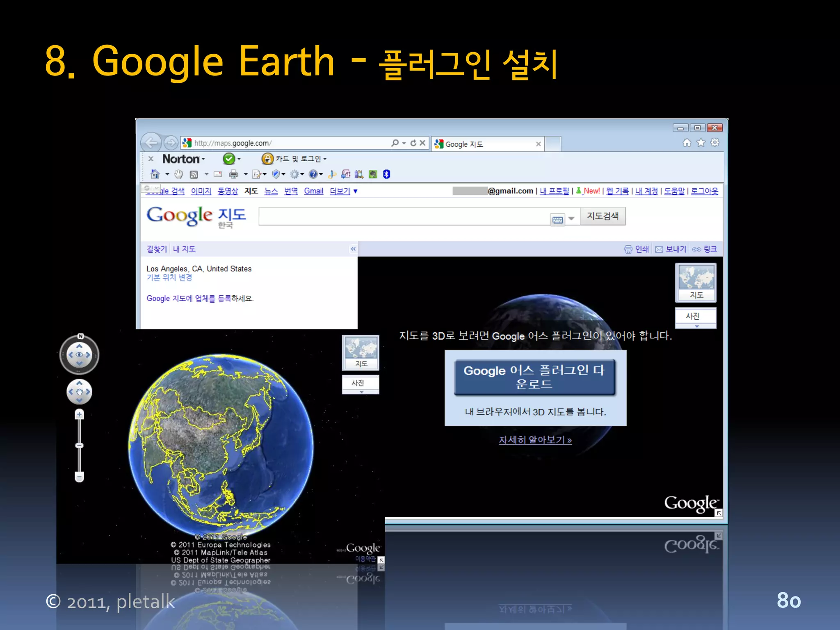840x630 pixels.
Task: Click the on-screen keyboard icon in search box
Action: coord(557,219)
